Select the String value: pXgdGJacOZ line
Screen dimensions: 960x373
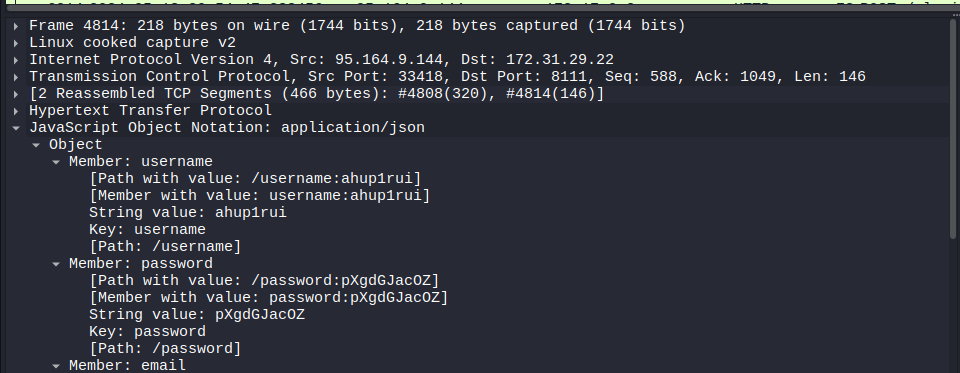pyautogui.click(x=197, y=315)
